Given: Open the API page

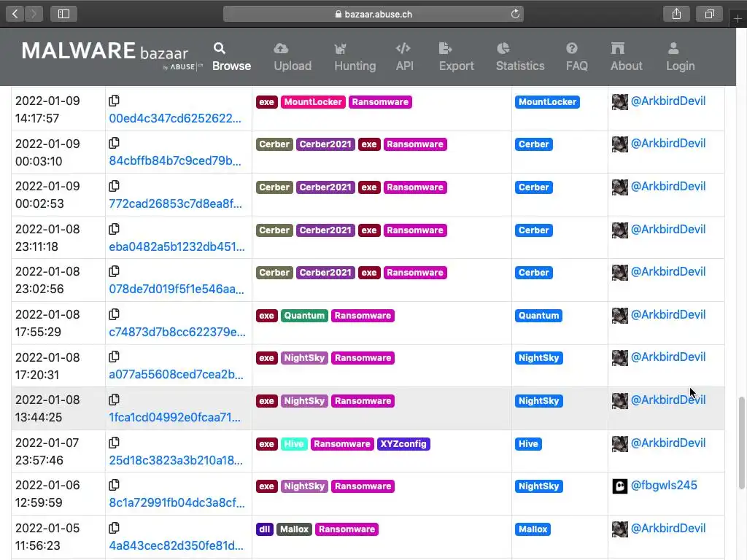Looking at the screenshot, I should (404, 57).
